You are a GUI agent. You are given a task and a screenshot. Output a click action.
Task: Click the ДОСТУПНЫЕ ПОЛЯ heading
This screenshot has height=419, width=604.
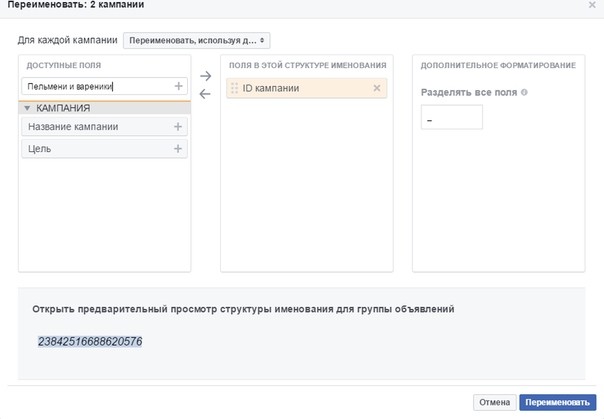click(64, 65)
